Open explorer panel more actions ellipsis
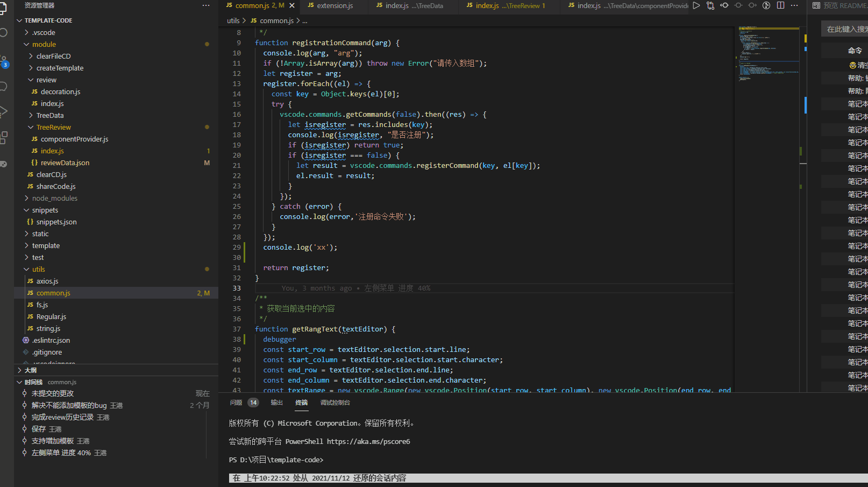The height and width of the screenshot is (487, 868). pos(206,5)
